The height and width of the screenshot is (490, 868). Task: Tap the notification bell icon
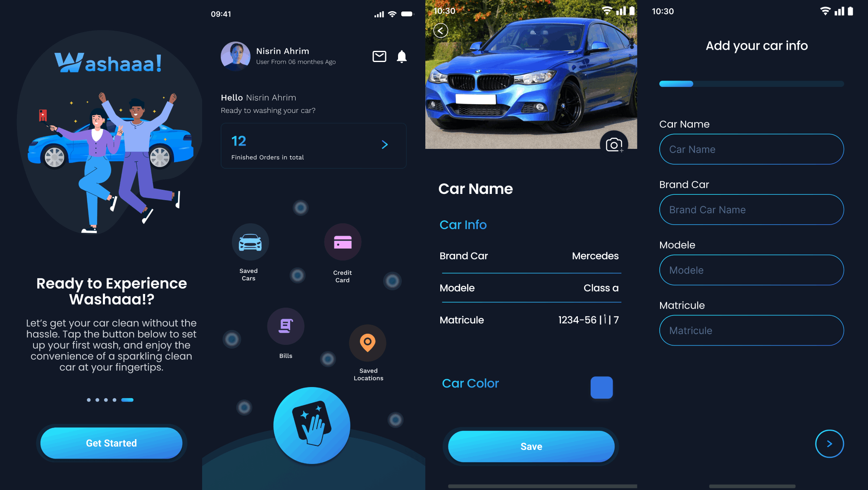tap(402, 57)
